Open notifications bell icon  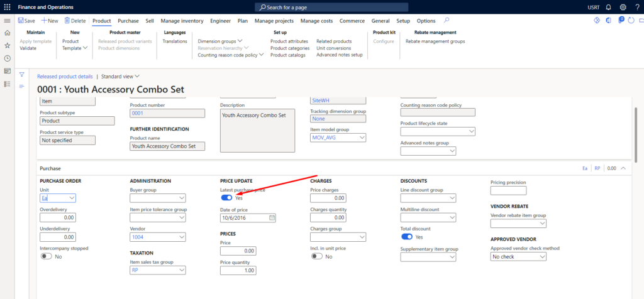pos(609,7)
